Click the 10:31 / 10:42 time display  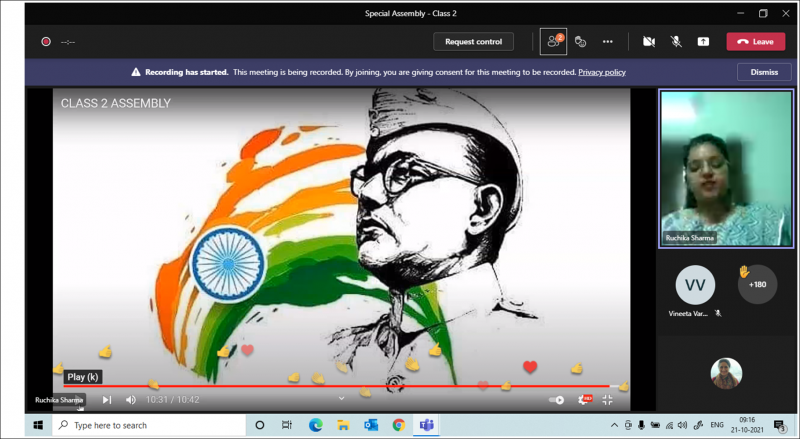click(172, 400)
